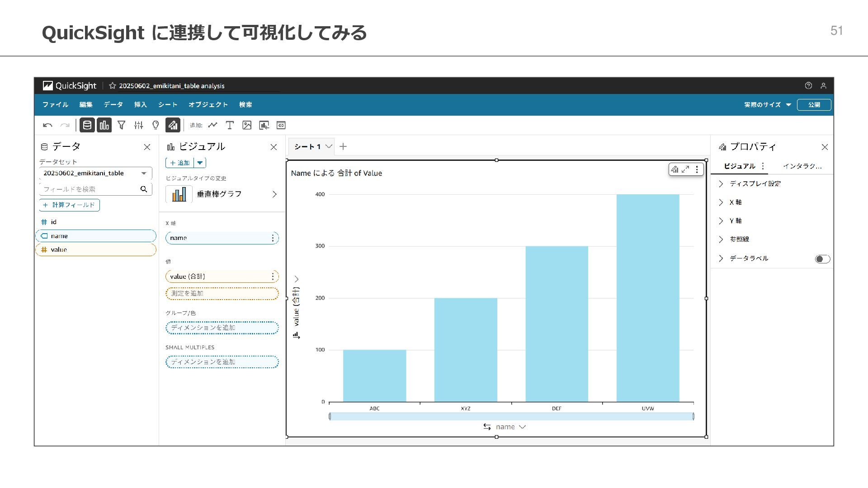Maximize the visual with expand arrows icon

point(685,169)
